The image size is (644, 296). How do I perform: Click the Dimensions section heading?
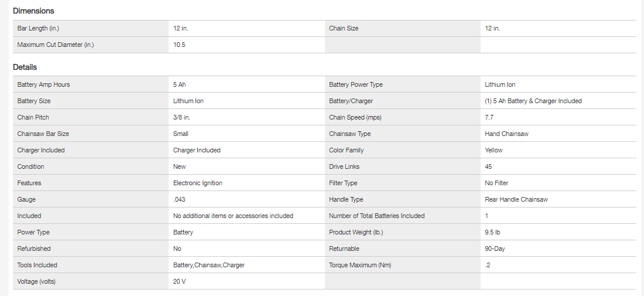33,11
